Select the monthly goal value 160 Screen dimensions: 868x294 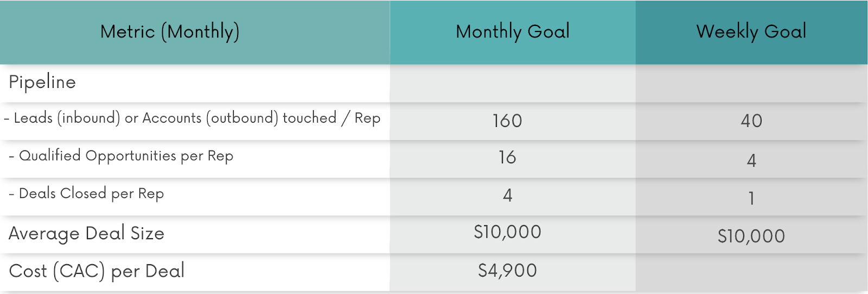click(507, 120)
